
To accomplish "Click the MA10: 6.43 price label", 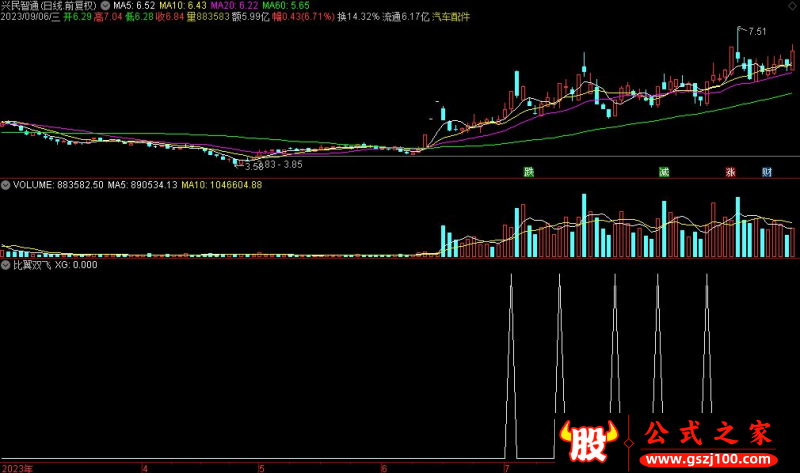I will click(x=183, y=6).
